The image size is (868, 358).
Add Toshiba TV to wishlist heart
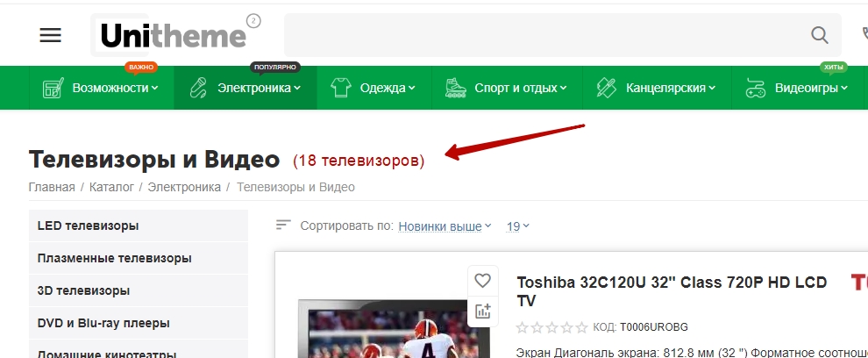click(482, 281)
